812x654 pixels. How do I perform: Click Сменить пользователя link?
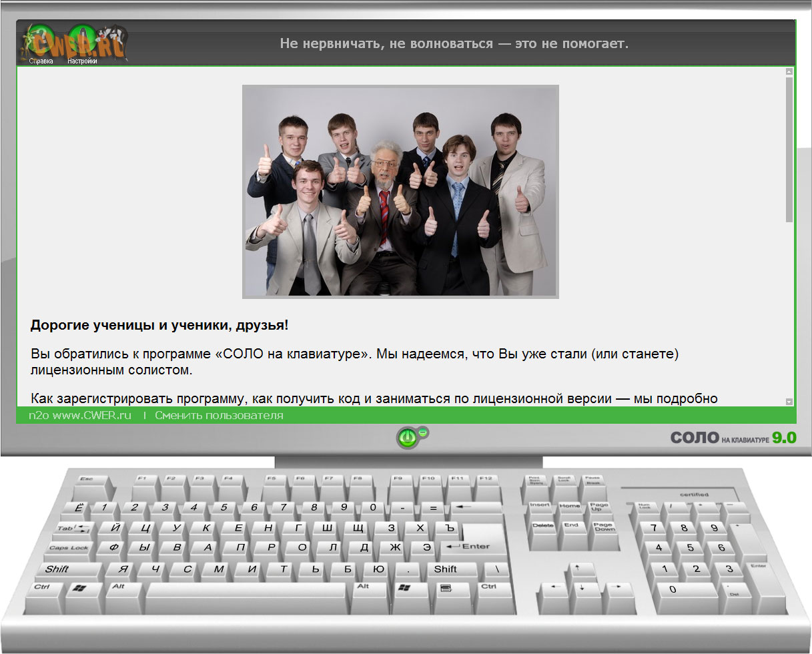pos(219,416)
